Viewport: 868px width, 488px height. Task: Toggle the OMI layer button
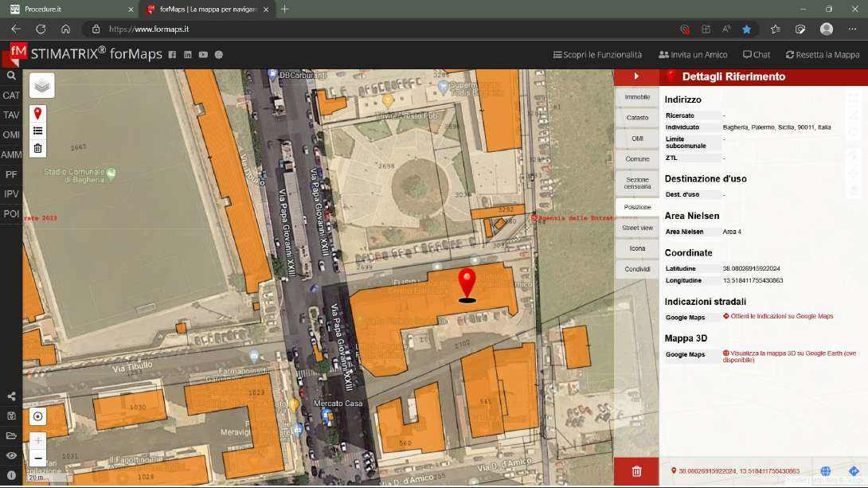11,135
